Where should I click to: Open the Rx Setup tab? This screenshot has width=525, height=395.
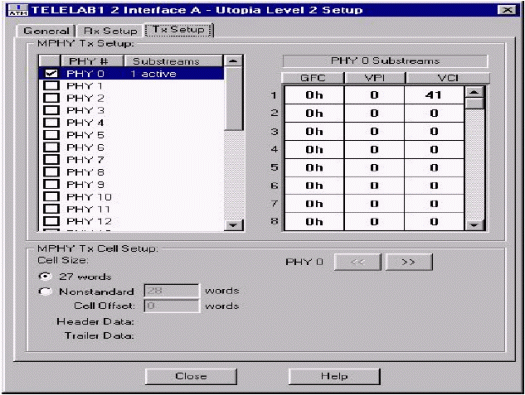click(x=110, y=31)
